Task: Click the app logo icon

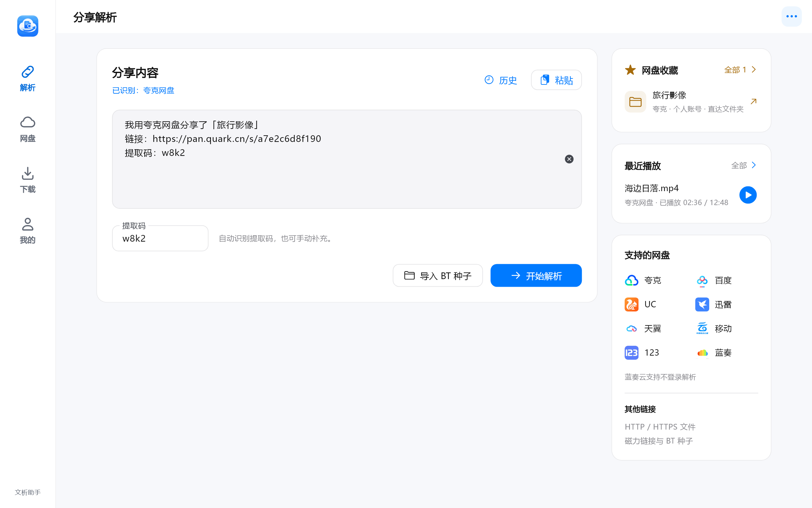Action: pyautogui.click(x=28, y=26)
